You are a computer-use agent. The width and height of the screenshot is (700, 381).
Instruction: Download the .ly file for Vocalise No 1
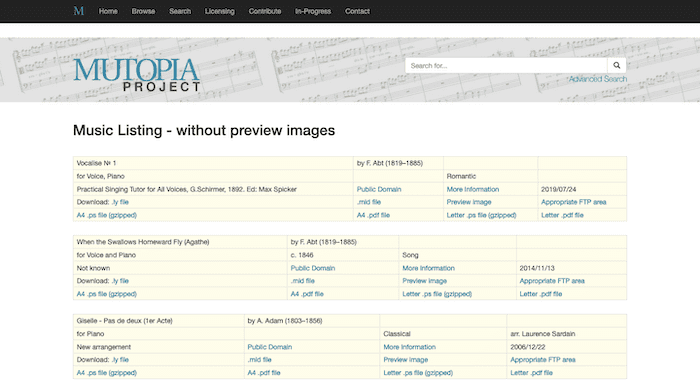120,202
